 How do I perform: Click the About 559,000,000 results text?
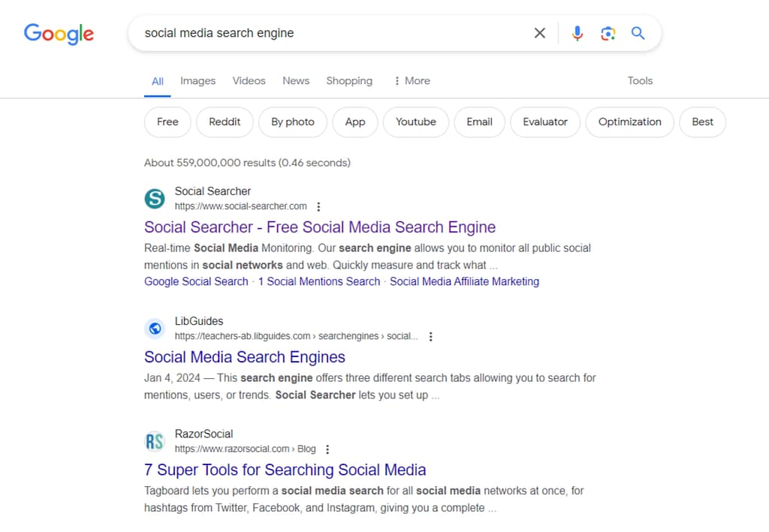click(x=247, y=163)
